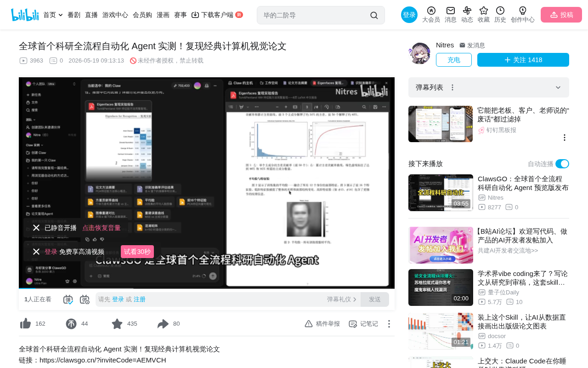
Task: Close the 登录免费享高清视频 notice
Action: (x=36, y=252)
